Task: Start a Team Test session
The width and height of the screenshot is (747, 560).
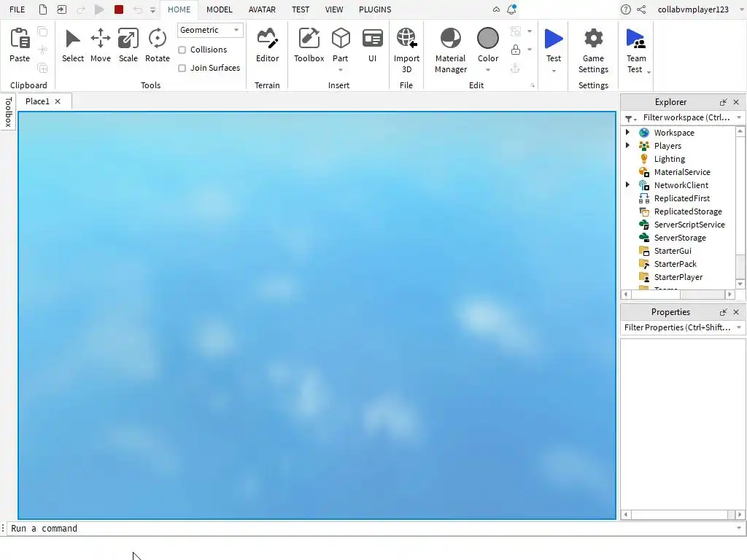Action: pos(636,50)
